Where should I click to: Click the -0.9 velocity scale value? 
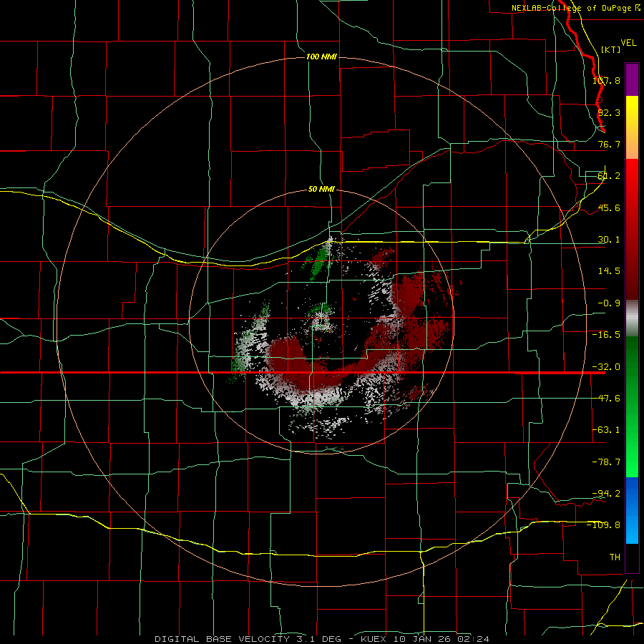pyautogui.click(x=609, y=303)
